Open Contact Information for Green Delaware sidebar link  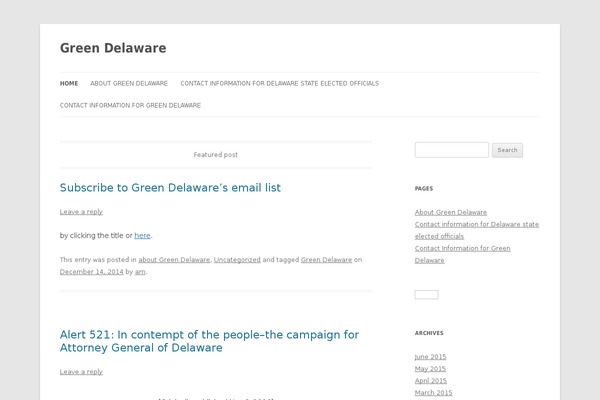click(463, 254)
